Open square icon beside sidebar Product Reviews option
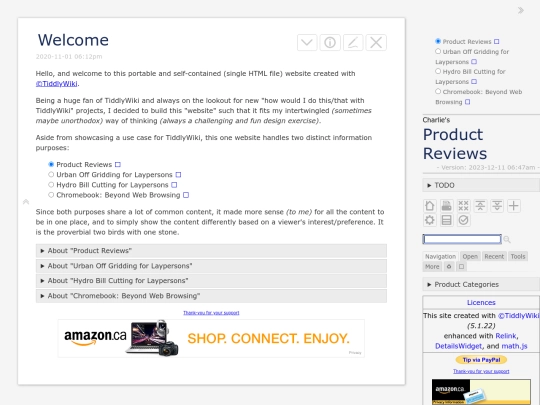Viewport: 540px width, 405px height. point(497,42)
